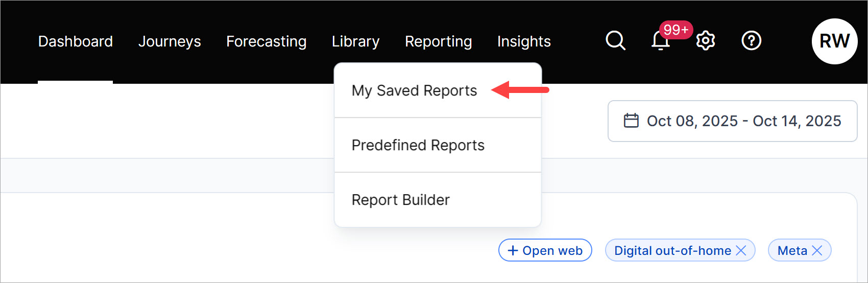
Task: Open Report Builder from the menu
Action: coord(400,200)
